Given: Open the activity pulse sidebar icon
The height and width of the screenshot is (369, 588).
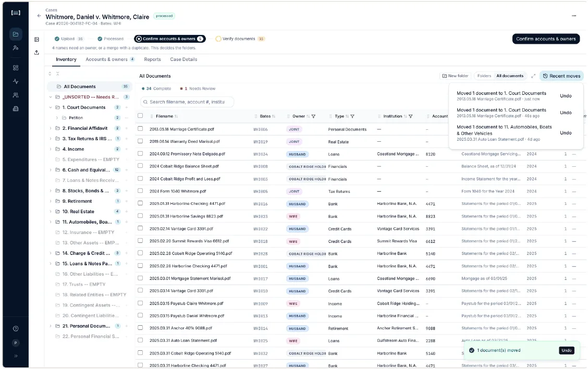Looking at the screenshot, I should point(15,81).
